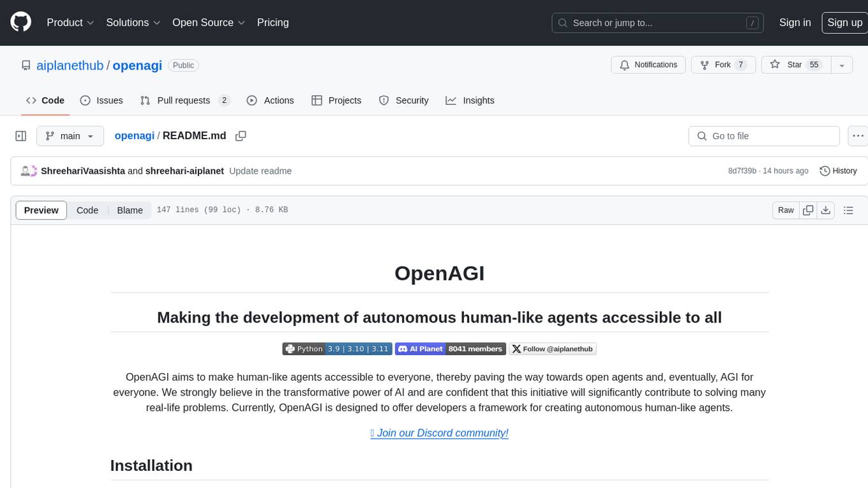Click the Sign up button
Screen dimensions: 868x488
pos(844,22)
